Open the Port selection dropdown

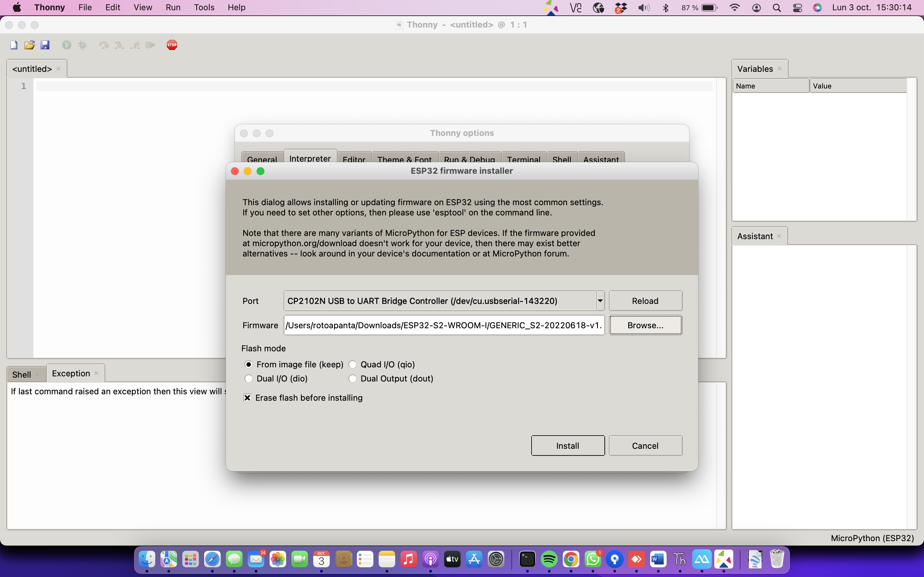(600, 301)
